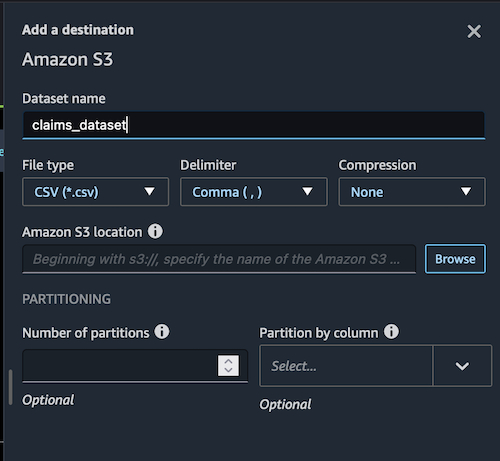
Task: Click the Partition by column chevron icon
Action: pyautogui.click(x=462, y=366)
